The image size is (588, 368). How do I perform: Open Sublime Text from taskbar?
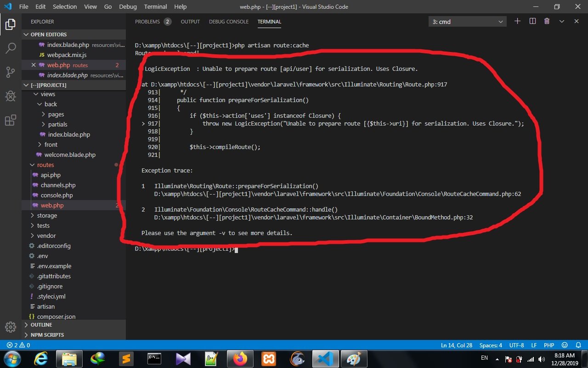click(126, 359)
